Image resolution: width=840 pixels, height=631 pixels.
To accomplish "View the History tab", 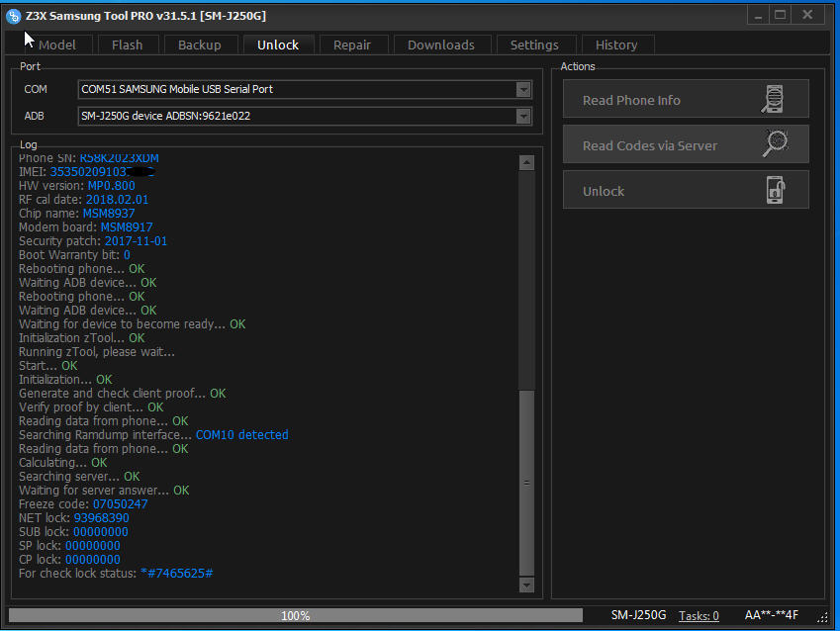I will [x=616, y=45].
